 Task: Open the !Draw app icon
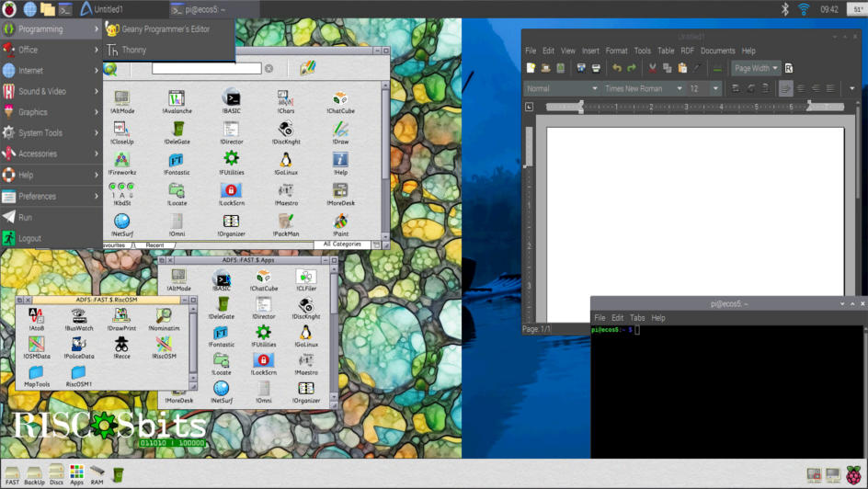[x=340, y=132]
